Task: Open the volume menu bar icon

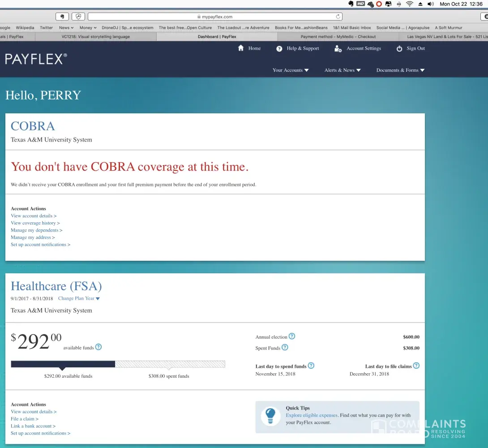Action: point(430,4)
